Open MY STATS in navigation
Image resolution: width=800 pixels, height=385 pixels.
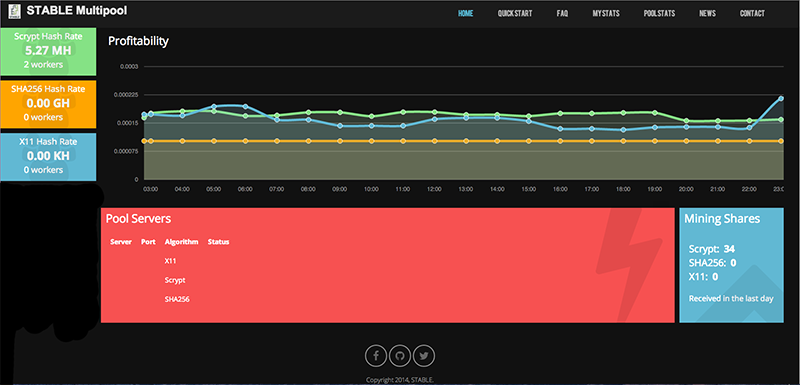click(x=606, y=14)
